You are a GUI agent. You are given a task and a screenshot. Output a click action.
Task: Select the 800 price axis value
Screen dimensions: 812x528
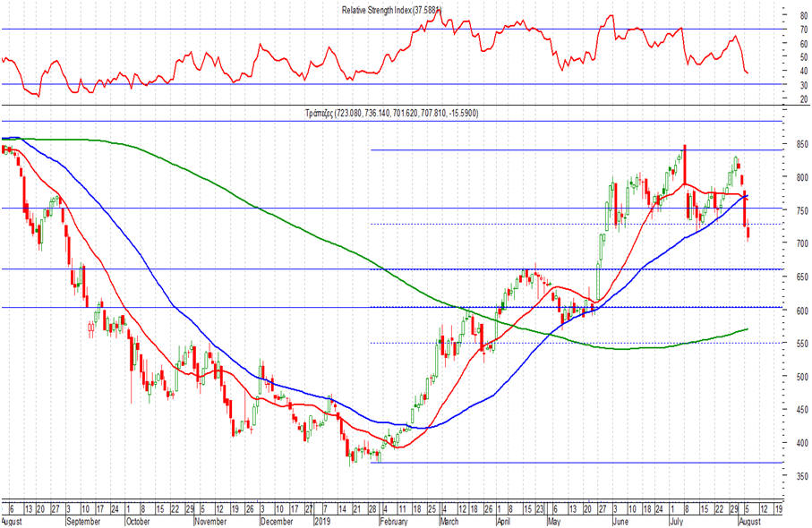coord(802,177)
